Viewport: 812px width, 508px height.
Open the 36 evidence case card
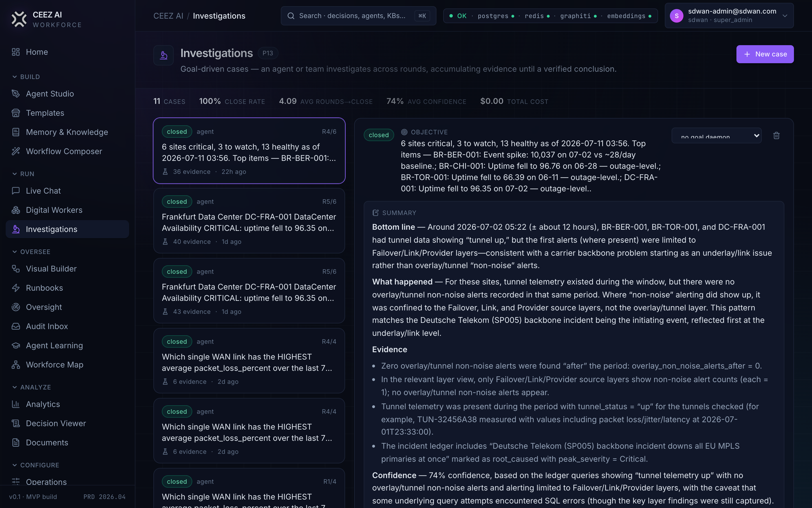click(x=249, y=150)
